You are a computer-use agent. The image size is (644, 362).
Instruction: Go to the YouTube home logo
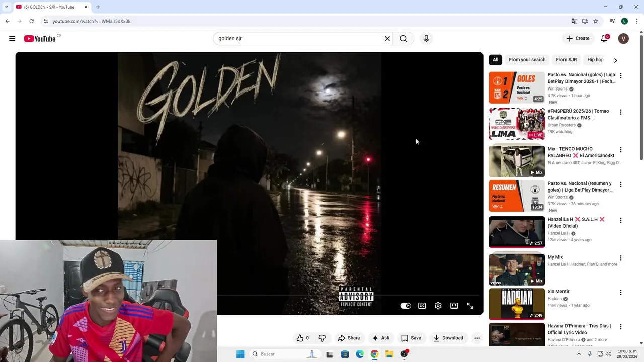pyautogui.click(x=40, y=39)
